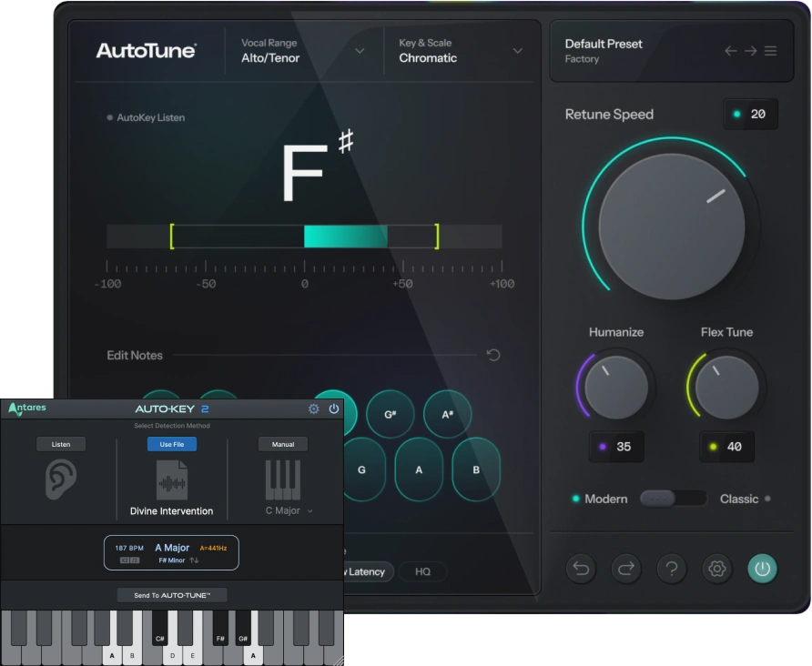This screenshot has width=812, height=666.
Task: Toggle the AutoTune power bypass button
Action: tap(763, 569)
